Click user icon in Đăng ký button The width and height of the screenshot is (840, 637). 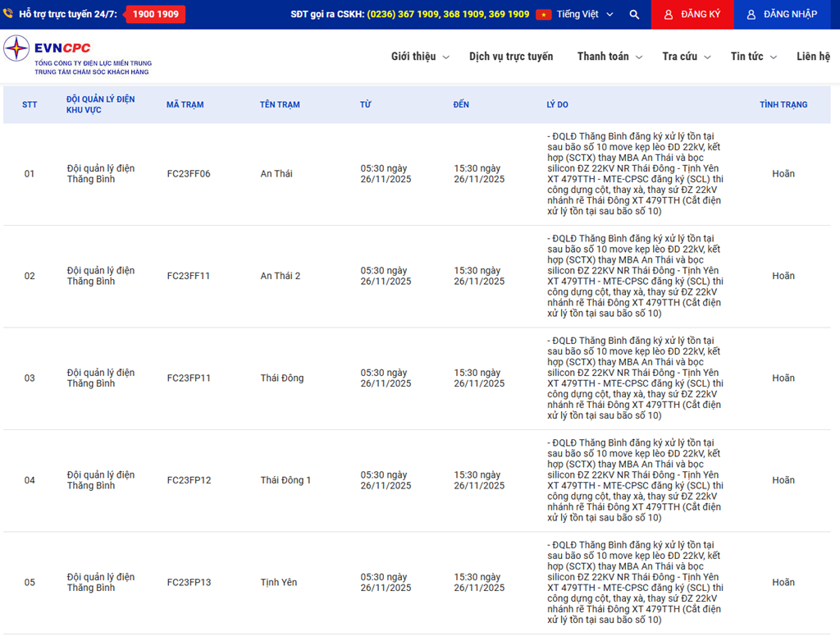point(669,15)
